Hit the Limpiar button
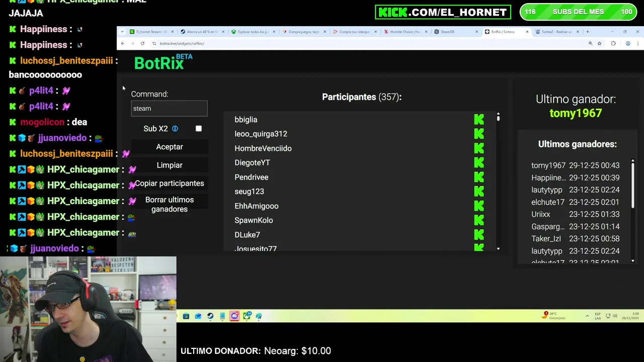The image size is (644, 362). [x=170, y=165]
